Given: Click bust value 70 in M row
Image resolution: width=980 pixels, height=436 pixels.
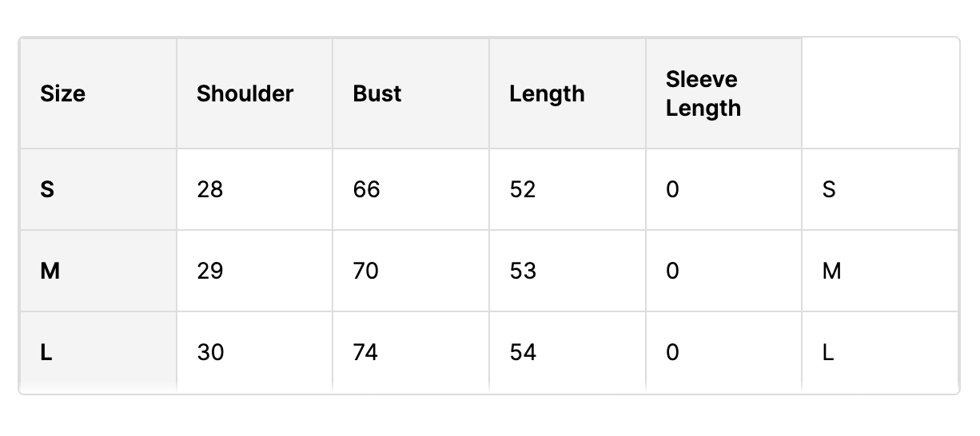Looking at the screenshot, I should pos(366,272).
